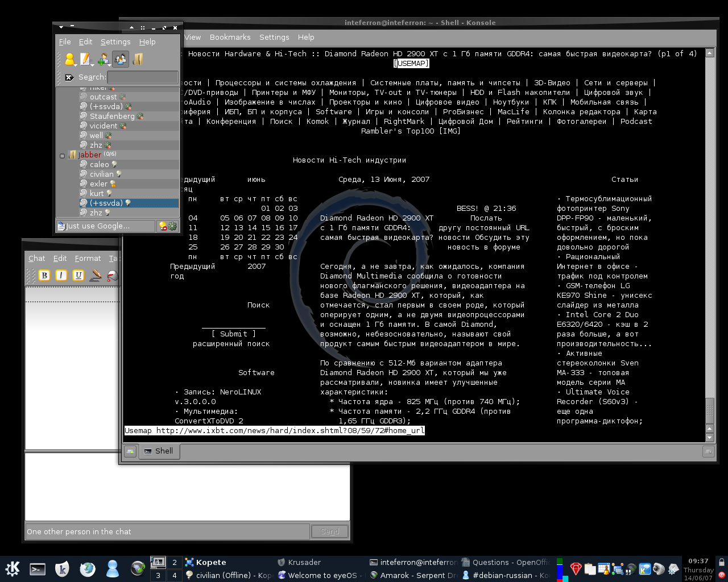Select contact kurt under Jabber
Image resolution: width=728 pixels, height=582 pixels.
[129, 193]
